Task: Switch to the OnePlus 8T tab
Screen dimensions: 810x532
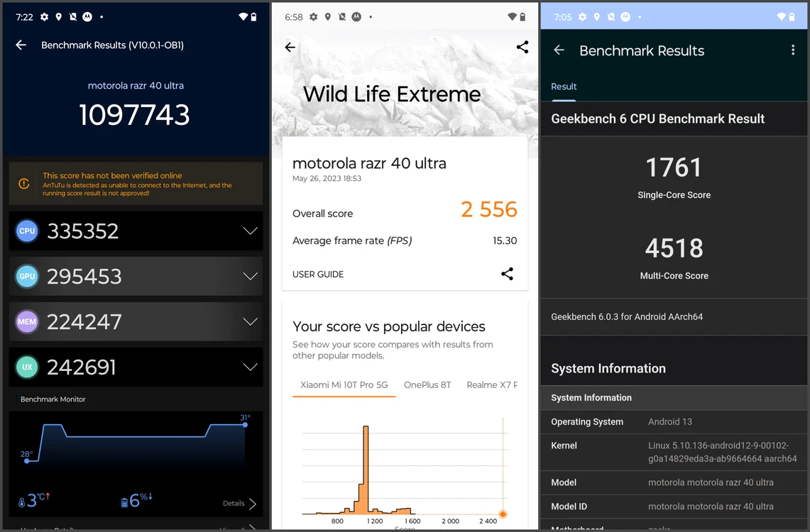Action: pos(427,385)
